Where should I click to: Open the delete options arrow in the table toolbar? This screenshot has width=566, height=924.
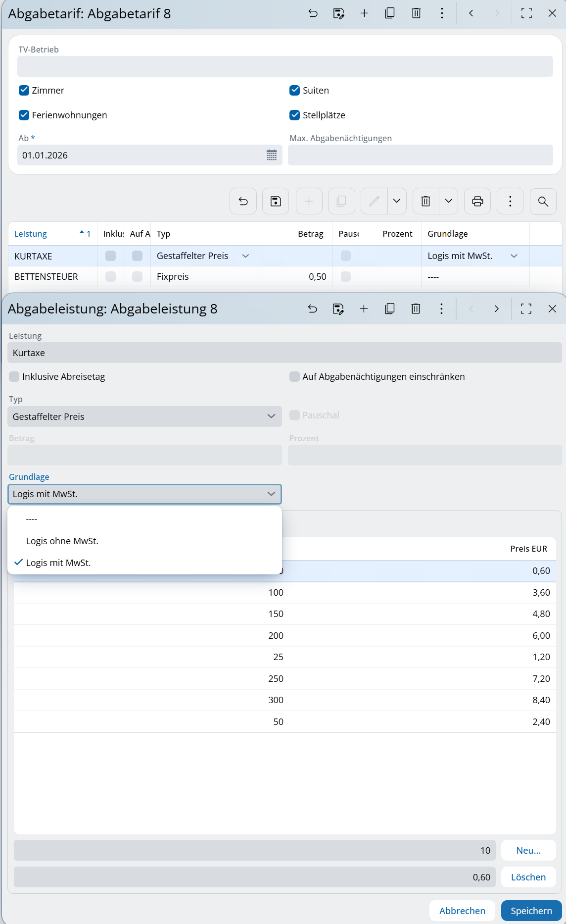pyautogui.click(x=448, y=201)
